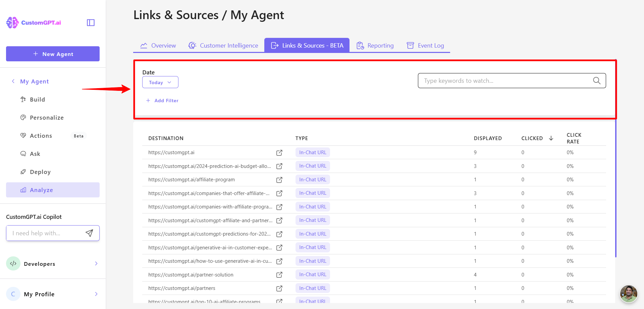Screen dimensions: 644x309
Task: Sort by DISPLAYED column header
Action: (488, 138)
